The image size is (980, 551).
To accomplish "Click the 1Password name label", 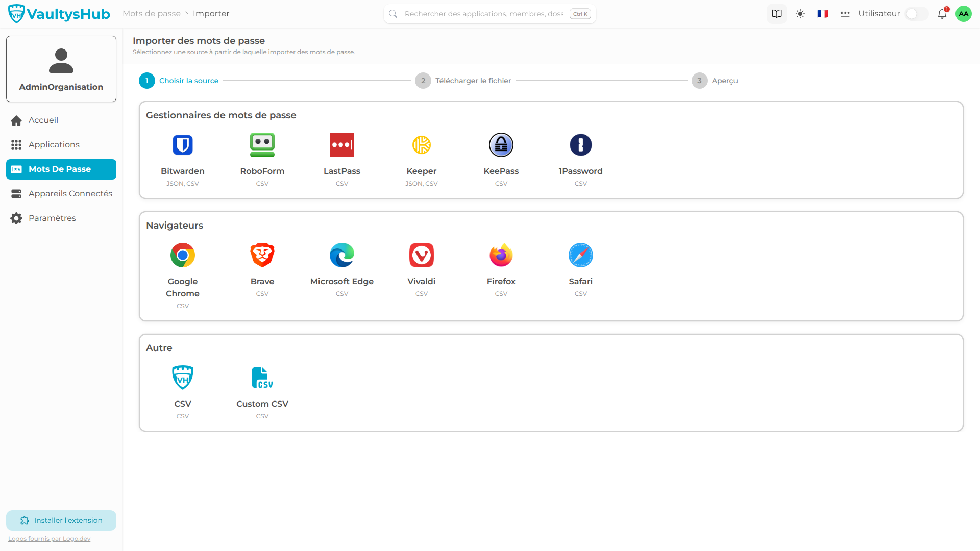I will (581, 171).
